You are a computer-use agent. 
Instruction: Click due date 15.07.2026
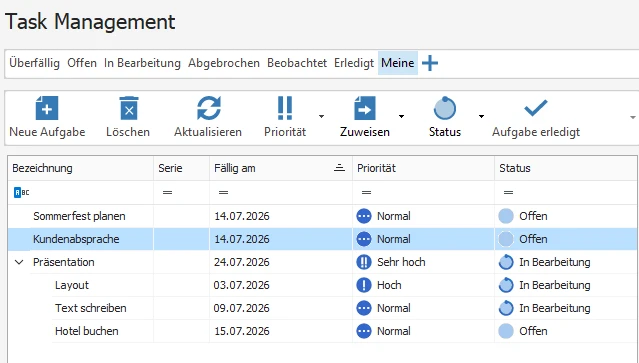pos(242,331)
